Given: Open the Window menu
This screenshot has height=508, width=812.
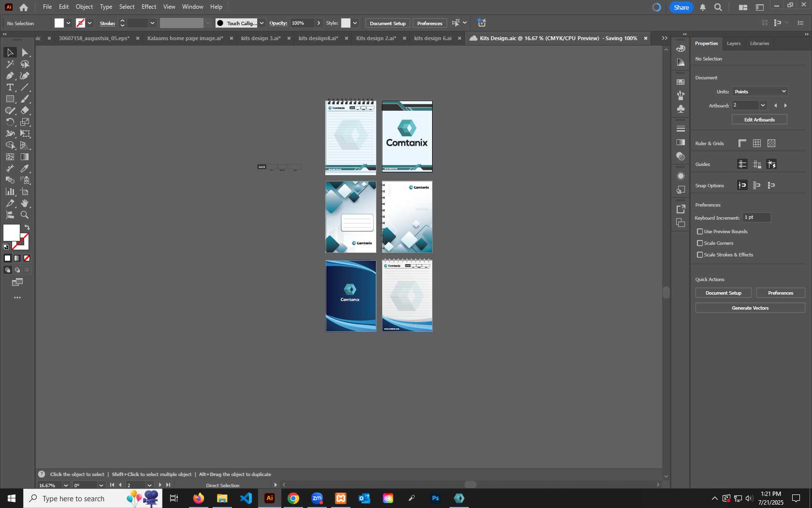Looking at the screenshot, I should (192, 7).
